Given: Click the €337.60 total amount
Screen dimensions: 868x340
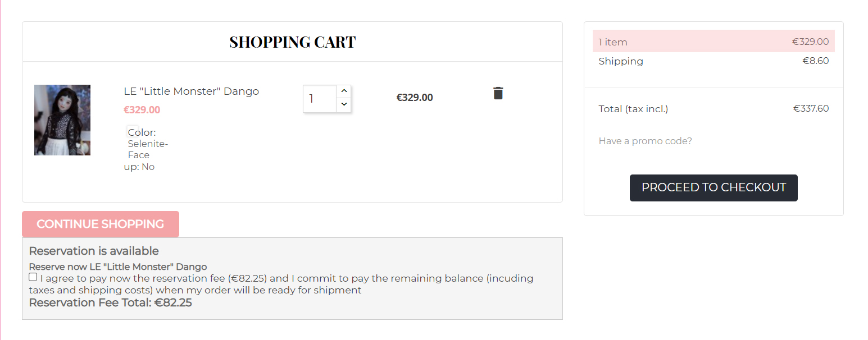Looking at the screenshot, I should [x=811, y=109].
